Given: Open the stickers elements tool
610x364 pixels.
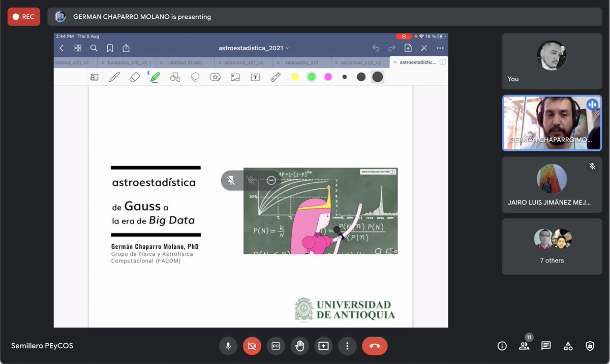Looking at the screenshot, I should [215, 77].
